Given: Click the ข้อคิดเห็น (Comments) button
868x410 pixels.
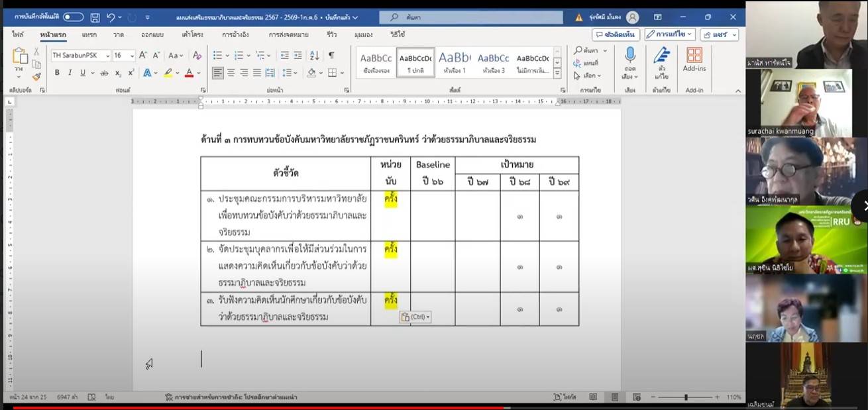Looking at the screenshot, I should (x=616, y=34).
